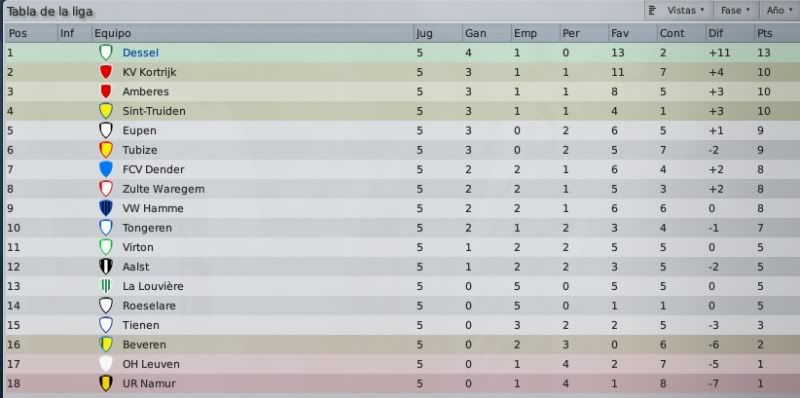Click KV Kortrijk red shield badge
The image size is (800, 398).
106,72
